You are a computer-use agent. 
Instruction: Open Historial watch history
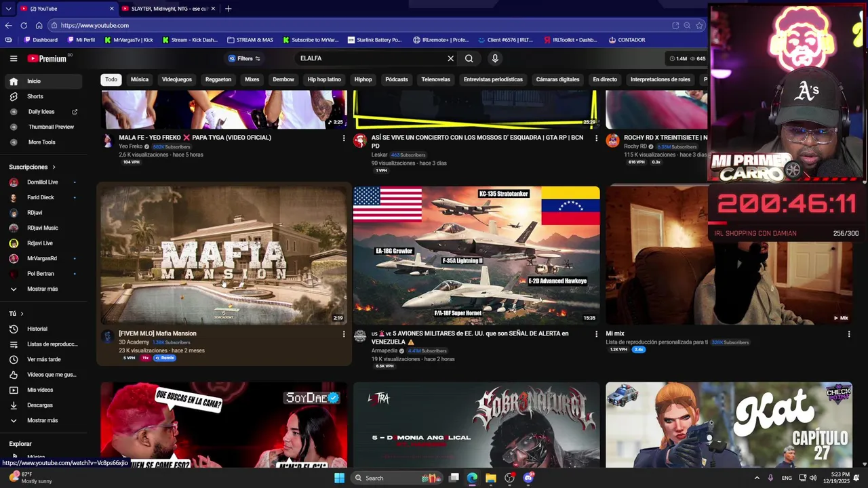(43, 329)
